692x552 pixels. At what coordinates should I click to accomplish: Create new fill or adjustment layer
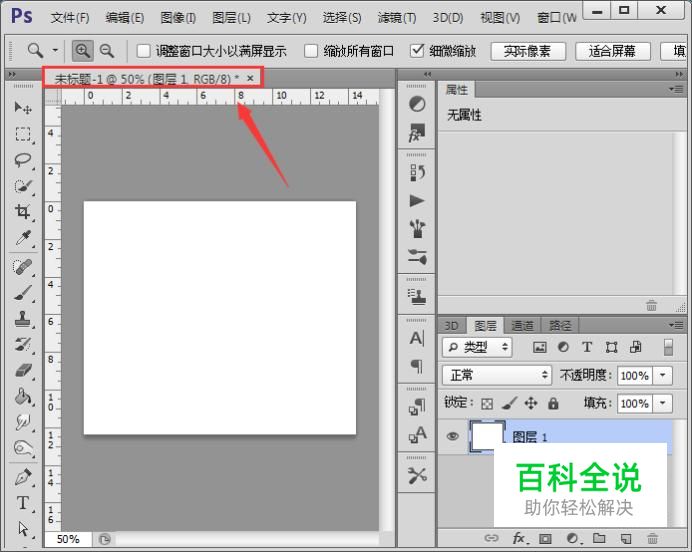pyautogui.click(x=573, y=538)
